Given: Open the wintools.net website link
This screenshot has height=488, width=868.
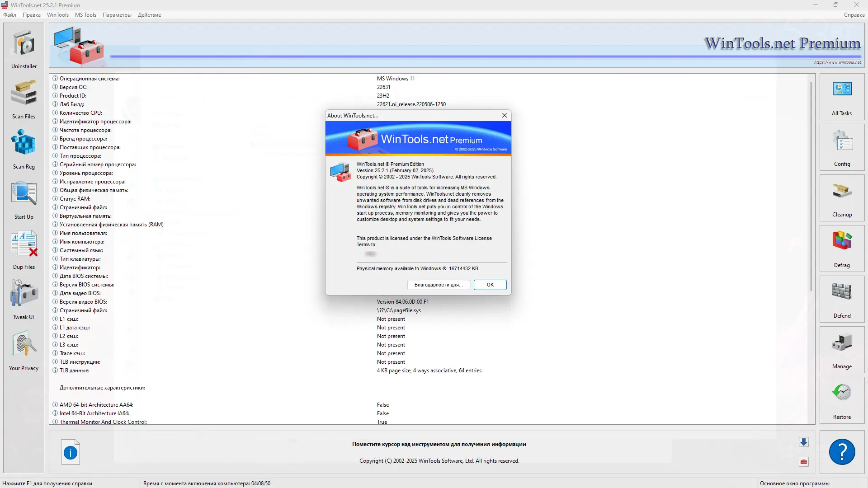Looking at the screenshot, I should pos(837,62).
